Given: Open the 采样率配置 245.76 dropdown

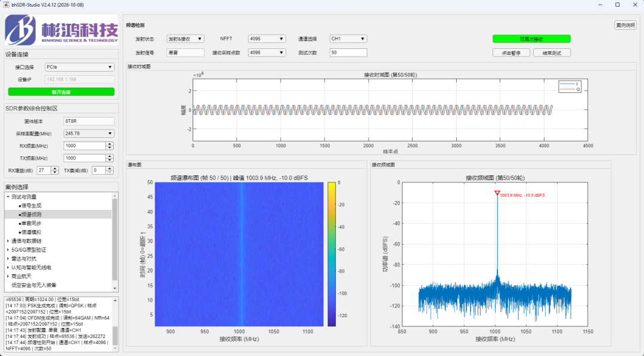Looking at the screenshot, I should pyautogui.click(x=89, y=134).
